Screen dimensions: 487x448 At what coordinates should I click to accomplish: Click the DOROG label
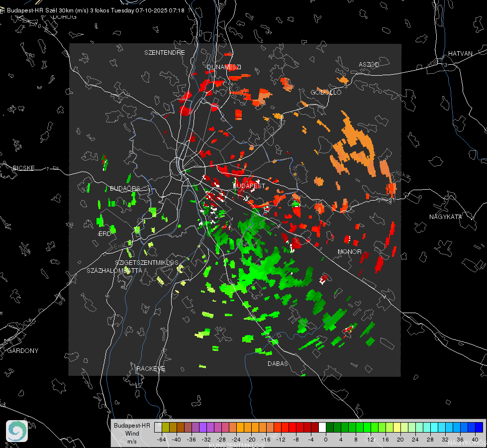65,17
